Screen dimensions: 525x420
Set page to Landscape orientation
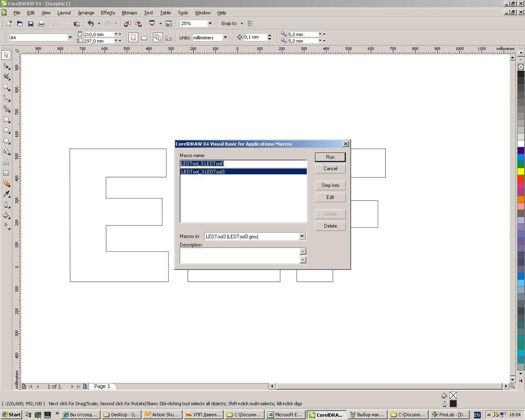(144, 38)
